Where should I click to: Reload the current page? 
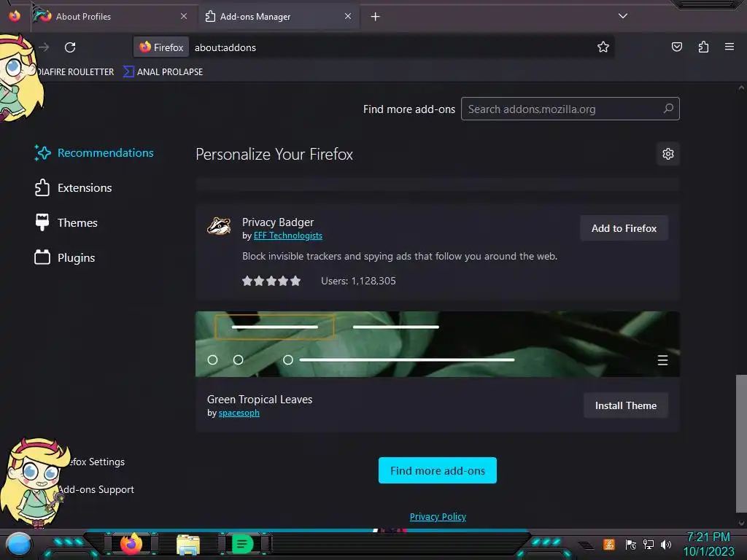(70, 47)
